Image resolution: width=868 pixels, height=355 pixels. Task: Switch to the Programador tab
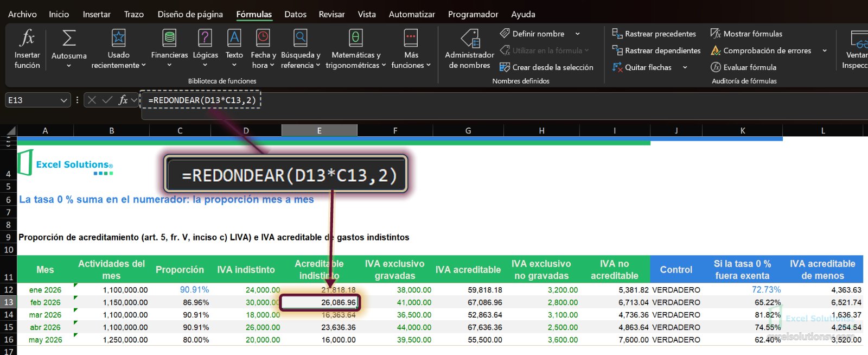[473, 14]
